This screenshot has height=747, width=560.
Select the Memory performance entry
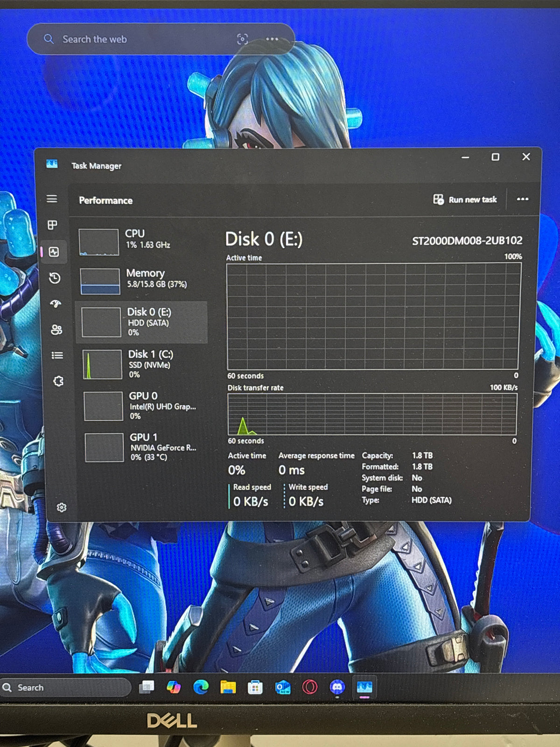pos(141,281)
